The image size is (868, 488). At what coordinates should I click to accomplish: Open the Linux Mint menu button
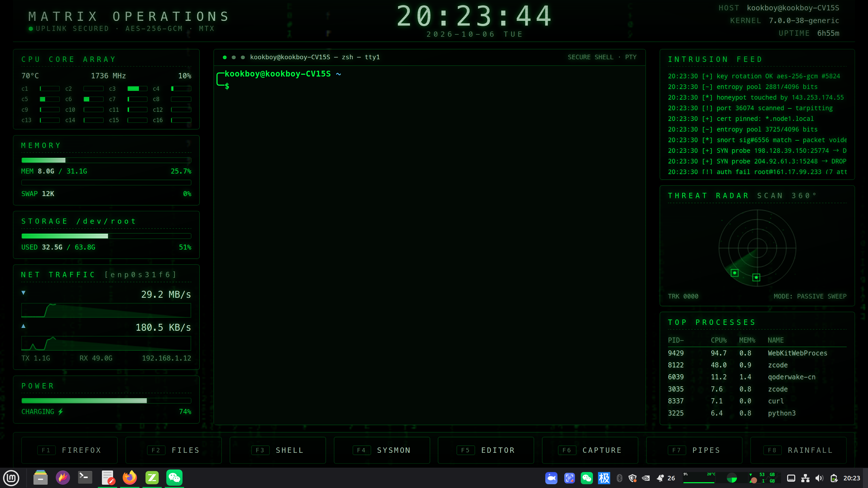coord(11,478)
